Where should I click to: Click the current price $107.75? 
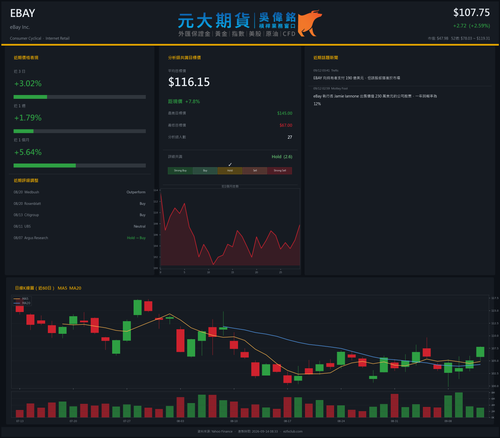471,13
